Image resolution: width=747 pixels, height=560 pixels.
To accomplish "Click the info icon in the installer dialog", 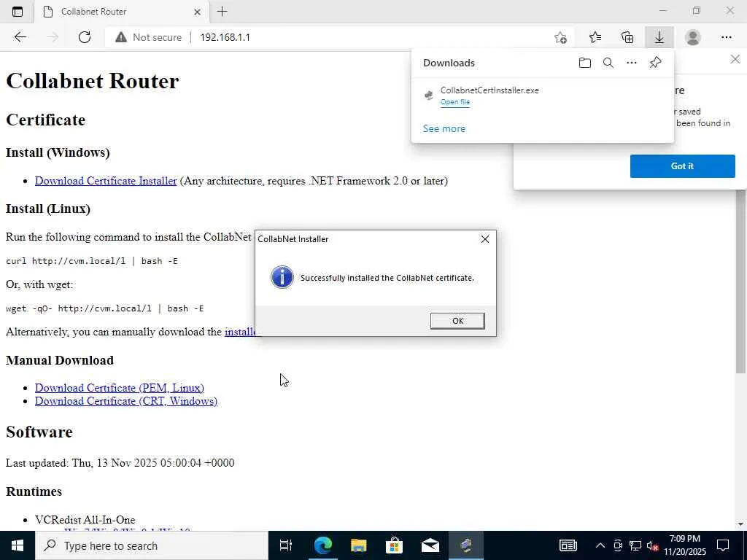I will pyautogui.click(x=282, y=277).
